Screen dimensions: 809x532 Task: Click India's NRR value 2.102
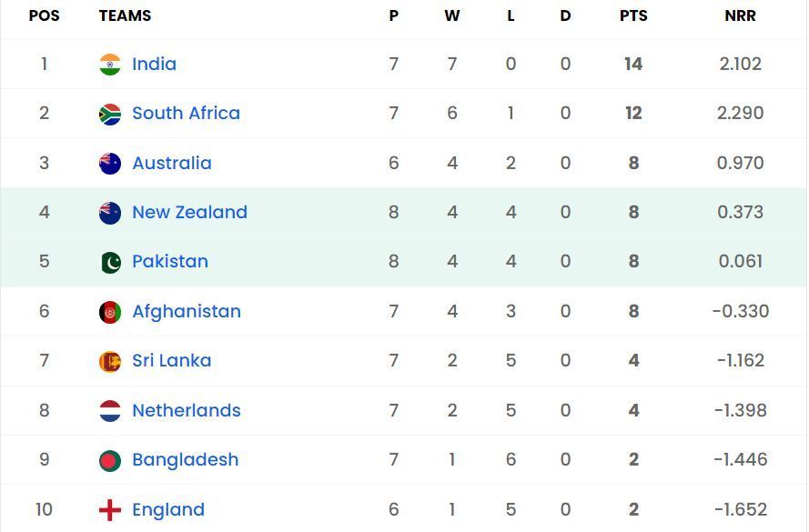[x=740, y=64]
